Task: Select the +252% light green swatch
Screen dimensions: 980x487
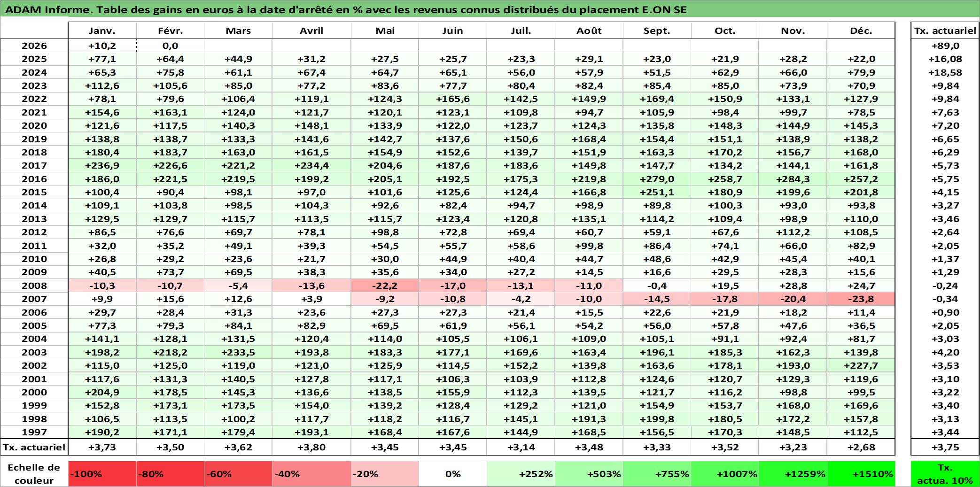Action: [x=521, y=474]
